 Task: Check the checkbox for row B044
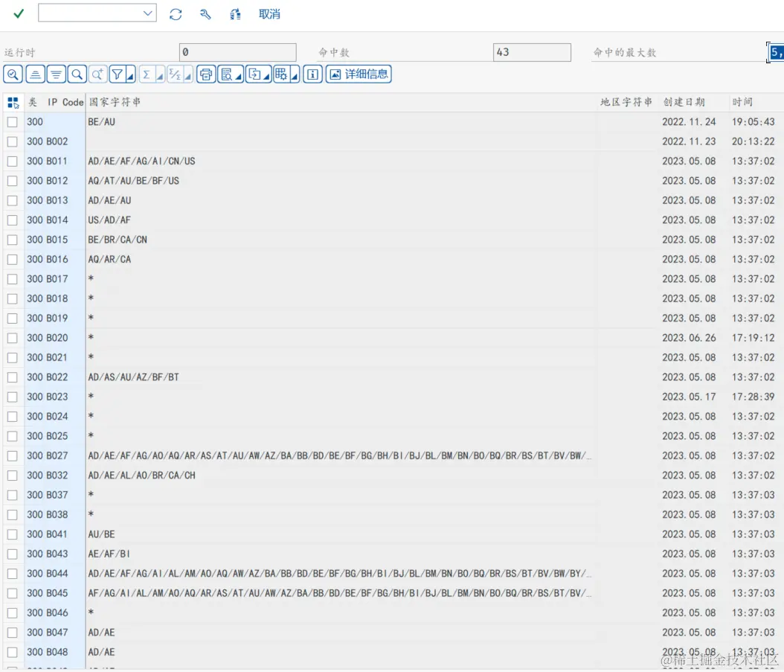tap(13, 574)
